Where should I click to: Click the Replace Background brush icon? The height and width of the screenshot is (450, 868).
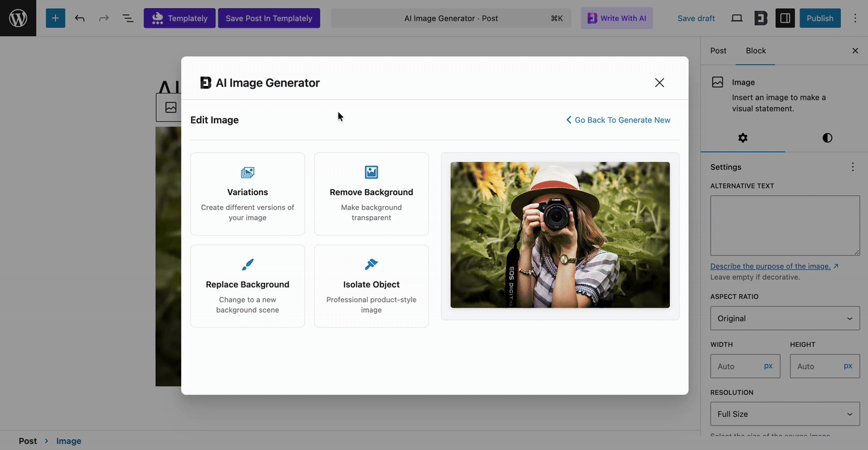point(248,264)
